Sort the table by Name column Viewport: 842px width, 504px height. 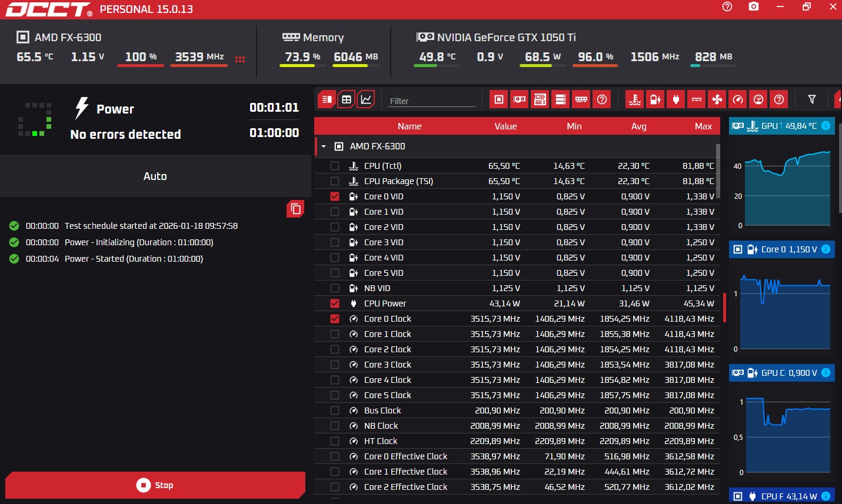click(410, 126)
